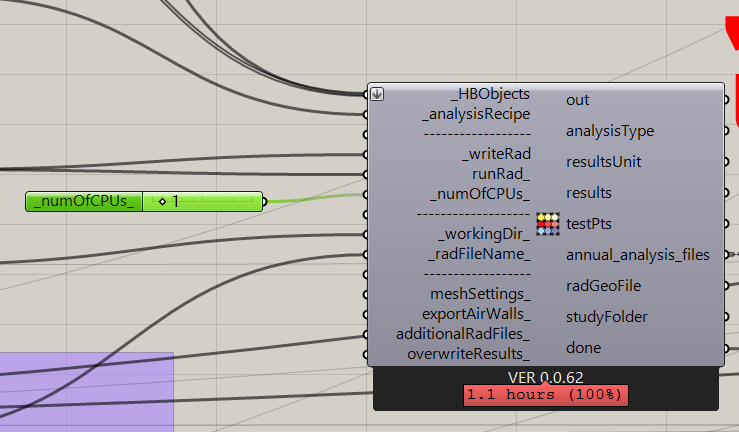Click the _workingDir_ input label
Image resolution: width=739 pixels, height=432 pixels.
[484, 234]
